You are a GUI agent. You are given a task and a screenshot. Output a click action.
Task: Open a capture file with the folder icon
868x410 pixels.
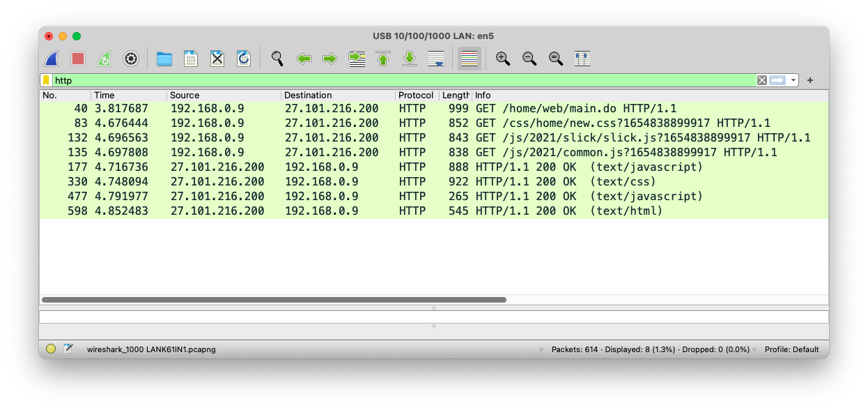pos(164,59)
